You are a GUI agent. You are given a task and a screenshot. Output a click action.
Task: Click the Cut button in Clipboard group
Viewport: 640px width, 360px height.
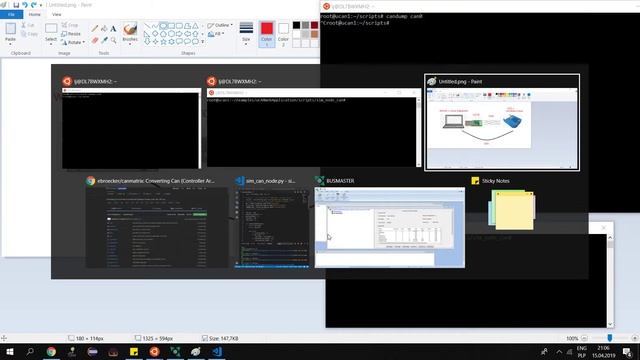[x=28, y=25]
